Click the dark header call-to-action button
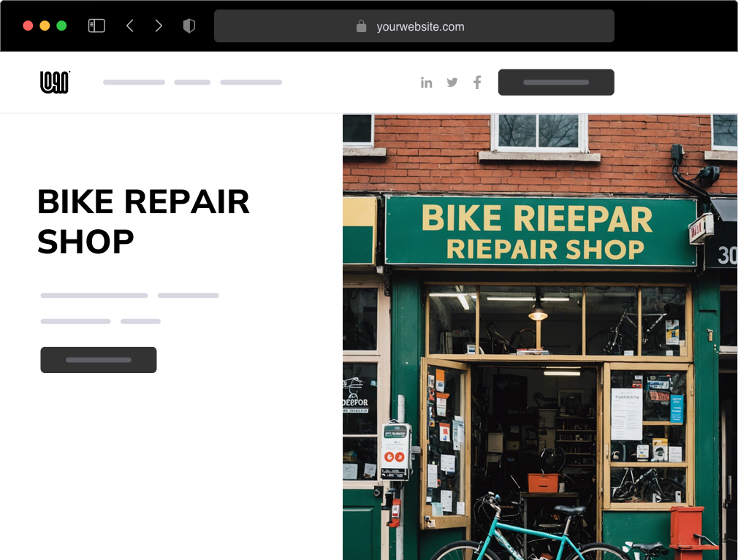This screenshot has height=560, width=738. coord(556,82)
